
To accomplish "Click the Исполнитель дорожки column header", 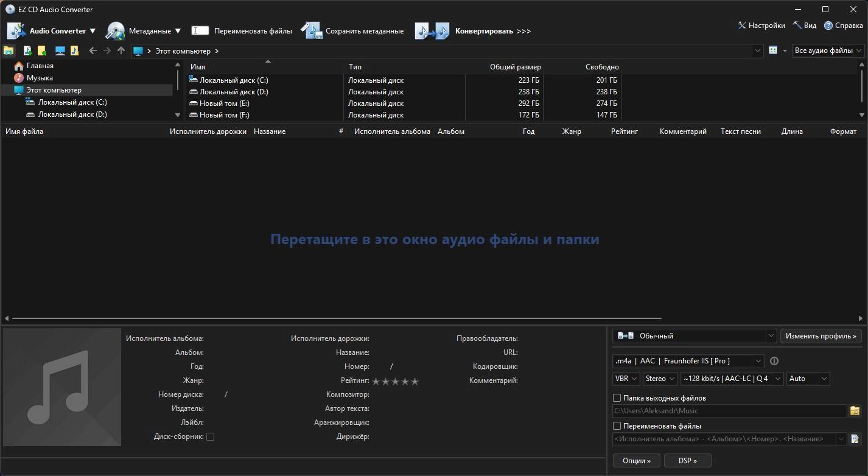I will pos(208,131).
